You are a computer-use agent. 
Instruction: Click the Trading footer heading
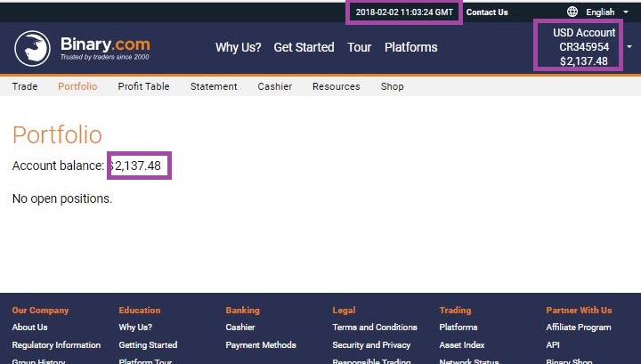[x=455, y=311]
